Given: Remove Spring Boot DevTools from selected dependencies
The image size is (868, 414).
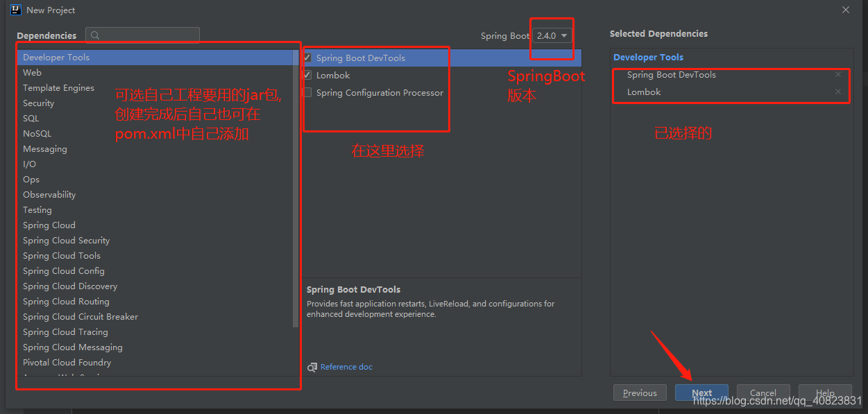Looking at the screenshot, I should coord(838,74).
